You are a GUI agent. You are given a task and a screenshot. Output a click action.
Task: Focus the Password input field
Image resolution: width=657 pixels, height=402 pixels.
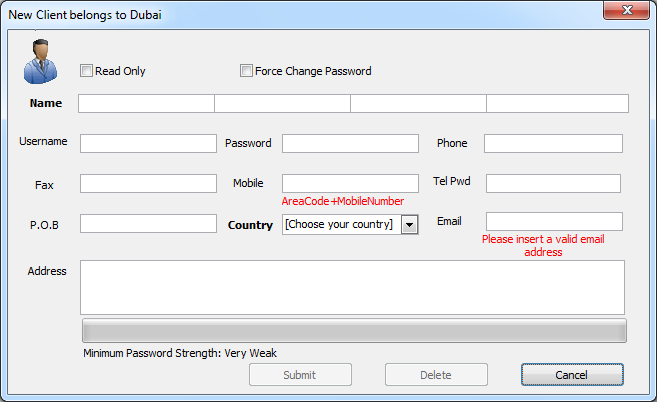[x=350, y=143]
